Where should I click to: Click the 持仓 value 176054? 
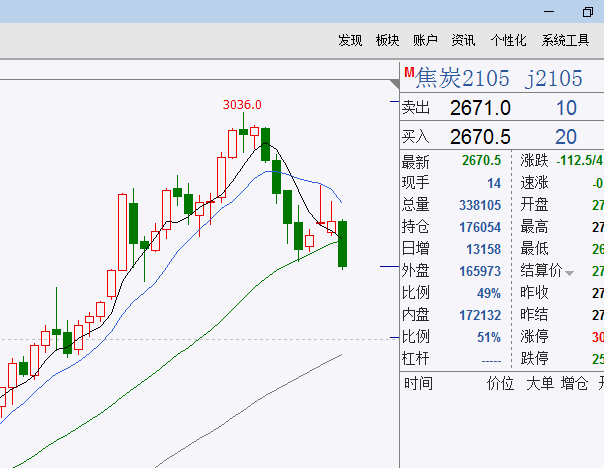(480, 227)
